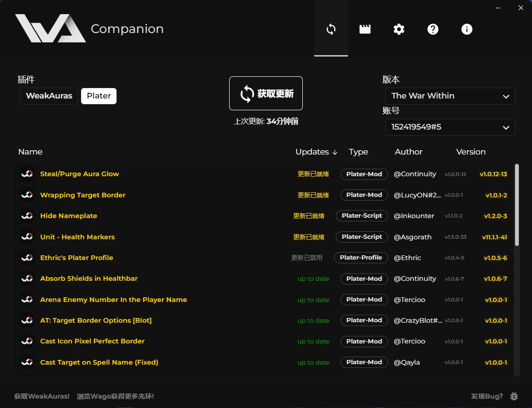Screen dimensions: 532x408
Task: Open Cast Icon Pixel Perfect Border entry
Action: point(92,341)
